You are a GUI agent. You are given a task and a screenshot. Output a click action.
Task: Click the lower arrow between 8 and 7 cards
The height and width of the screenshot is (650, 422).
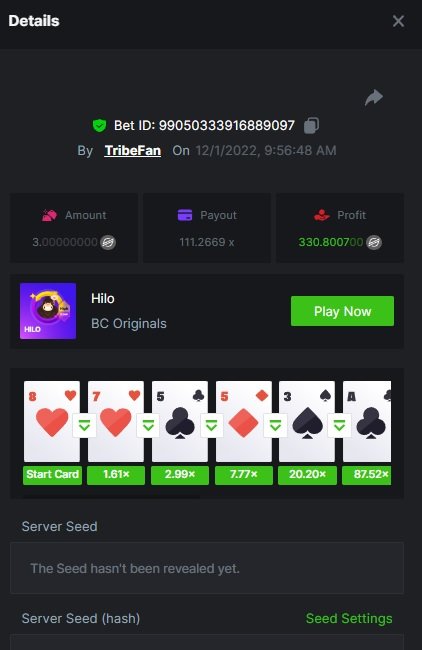[x=84, y=425]
